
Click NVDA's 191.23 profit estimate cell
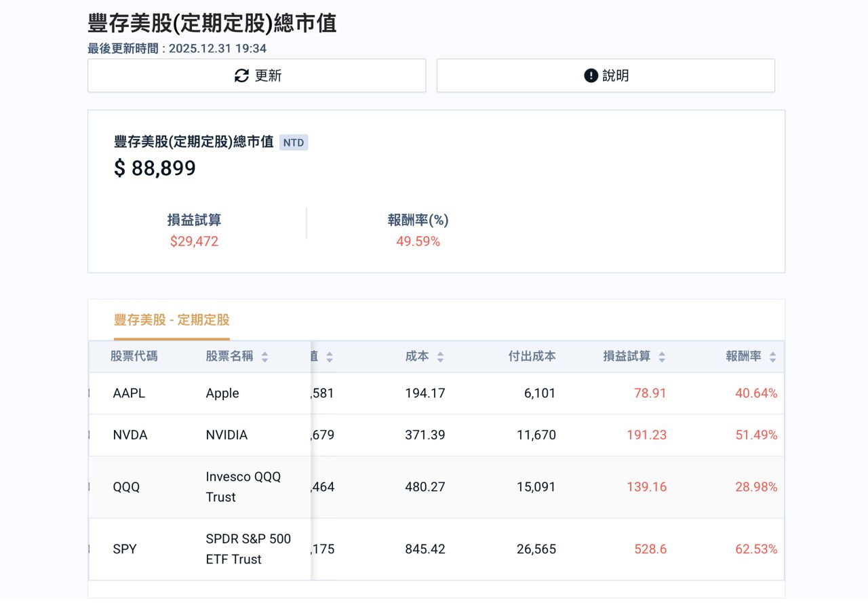pos(646,435)
